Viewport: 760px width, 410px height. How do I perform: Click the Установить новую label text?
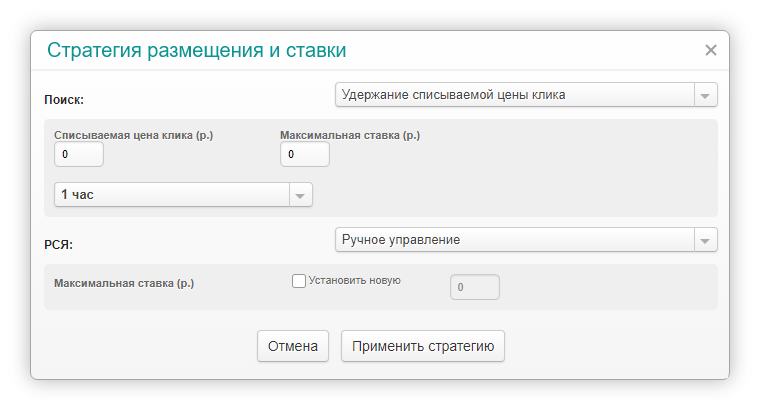tap(354, 281)
